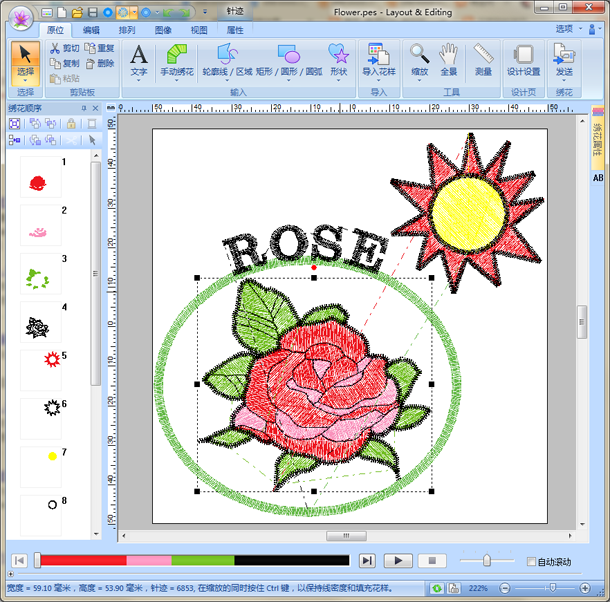Screen dimensions: 610x602
Task: Select embroidery order thumbnail 1 red rose
Action: [41, 177]
